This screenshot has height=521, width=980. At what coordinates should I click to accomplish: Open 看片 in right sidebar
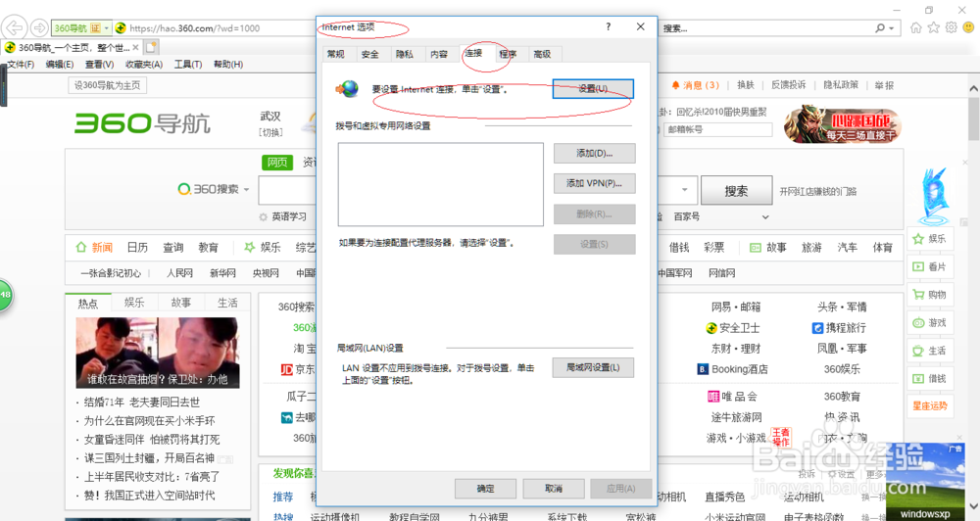929,266
